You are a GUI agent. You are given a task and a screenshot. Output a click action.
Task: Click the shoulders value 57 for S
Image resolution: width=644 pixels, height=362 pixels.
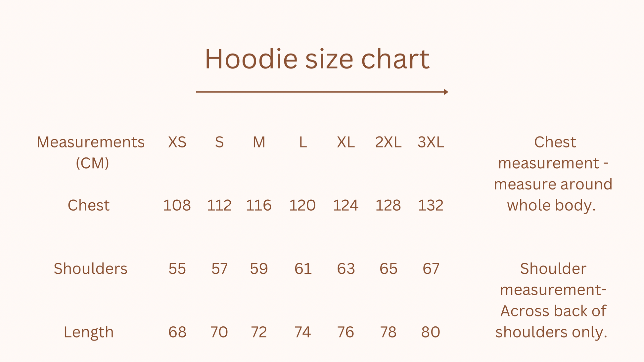(219, 269)
